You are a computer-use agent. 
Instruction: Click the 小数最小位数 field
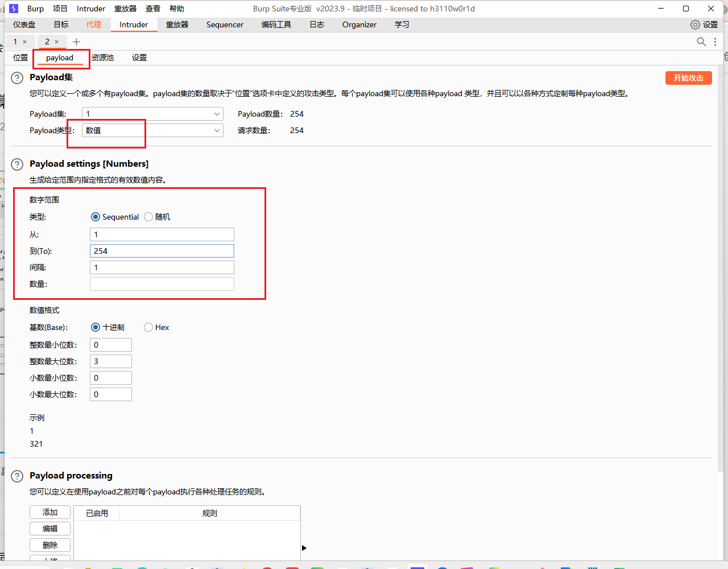(x=111, y=378)
